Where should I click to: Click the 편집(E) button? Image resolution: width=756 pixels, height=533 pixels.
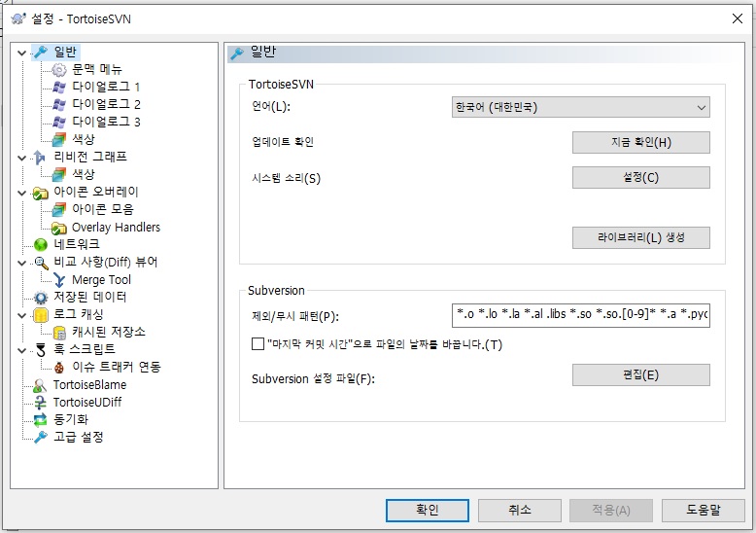(640, 374)
